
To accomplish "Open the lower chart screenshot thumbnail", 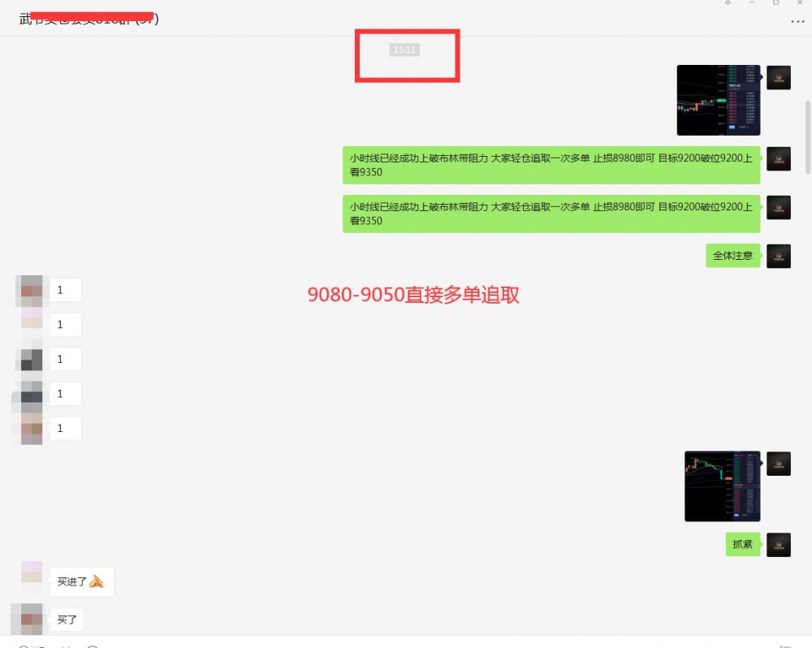I will coord(722,486).
